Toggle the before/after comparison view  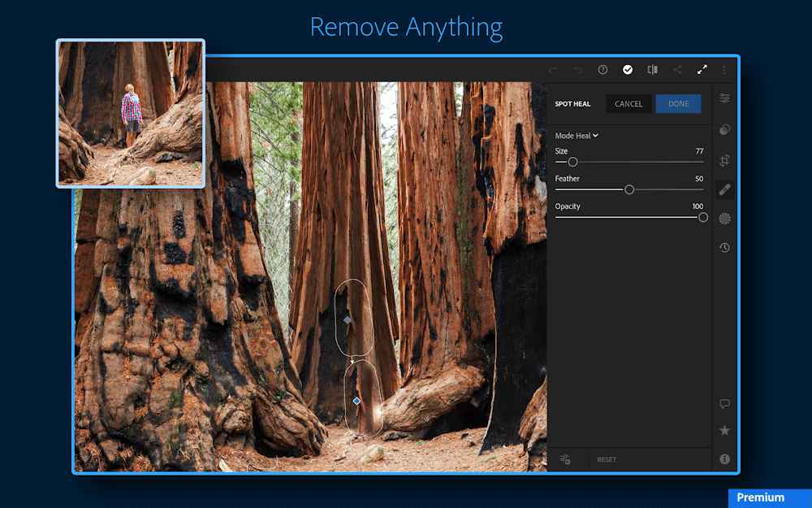652,70
